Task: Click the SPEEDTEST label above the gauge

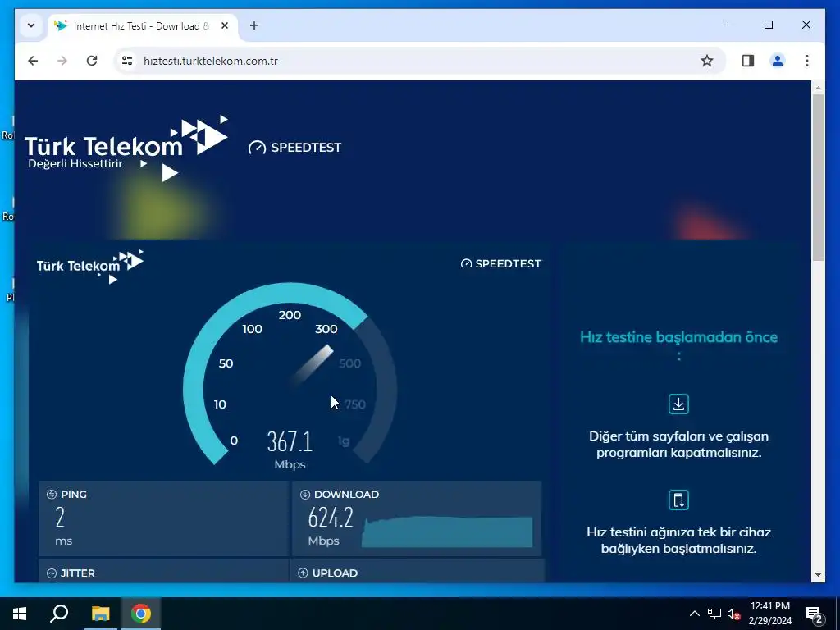Action: 501,263
